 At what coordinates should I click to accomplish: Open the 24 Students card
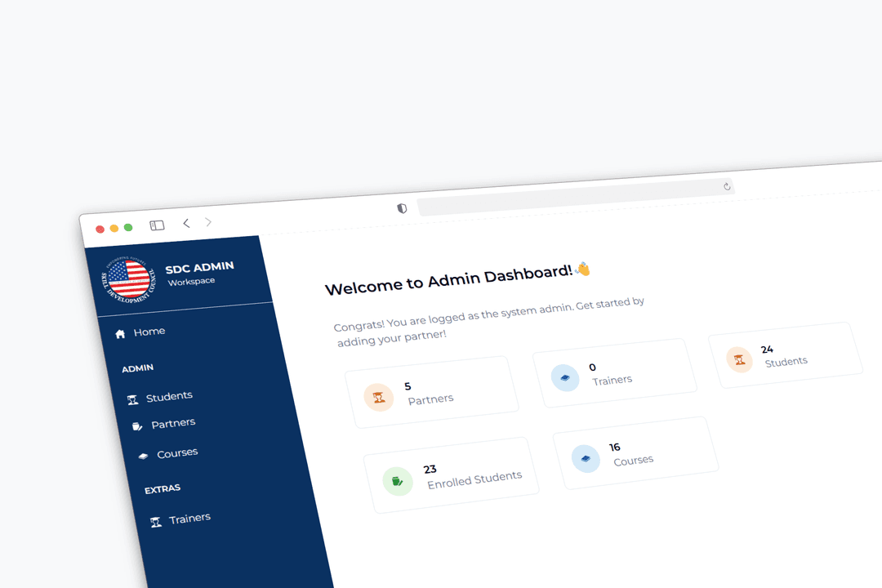[x=786, y=355]
